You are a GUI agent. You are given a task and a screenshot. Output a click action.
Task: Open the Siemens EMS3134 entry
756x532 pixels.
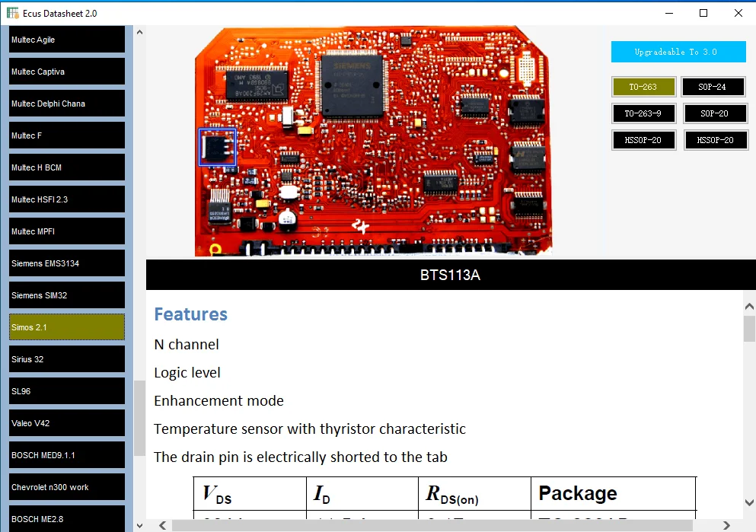(x=67, y=263)
